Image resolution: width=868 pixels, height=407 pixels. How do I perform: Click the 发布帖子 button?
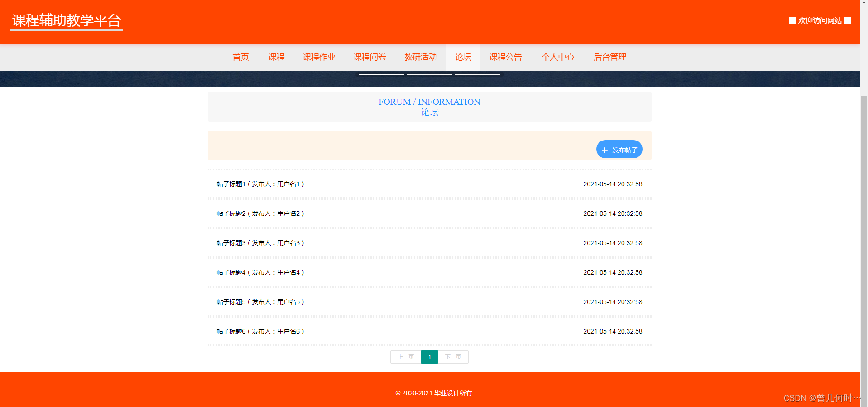point(619,149)
